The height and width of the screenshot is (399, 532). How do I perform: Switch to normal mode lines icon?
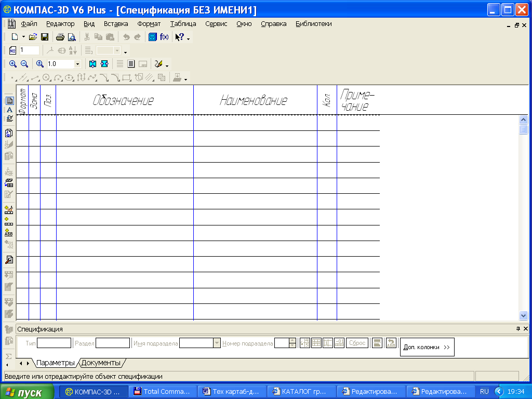[x=120, y=64]
